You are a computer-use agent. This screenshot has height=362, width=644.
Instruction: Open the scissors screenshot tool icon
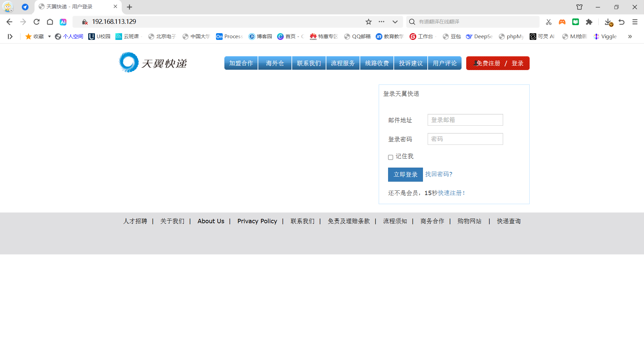tap(549, 22)
